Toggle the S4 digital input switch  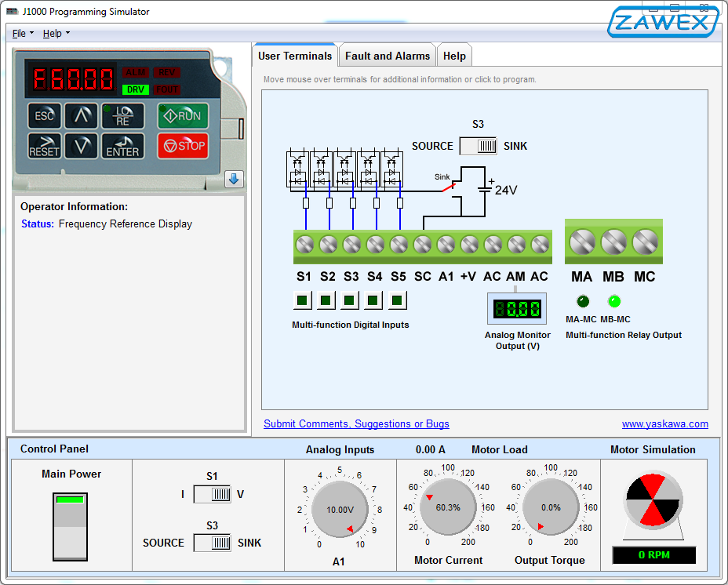point(373,300)
